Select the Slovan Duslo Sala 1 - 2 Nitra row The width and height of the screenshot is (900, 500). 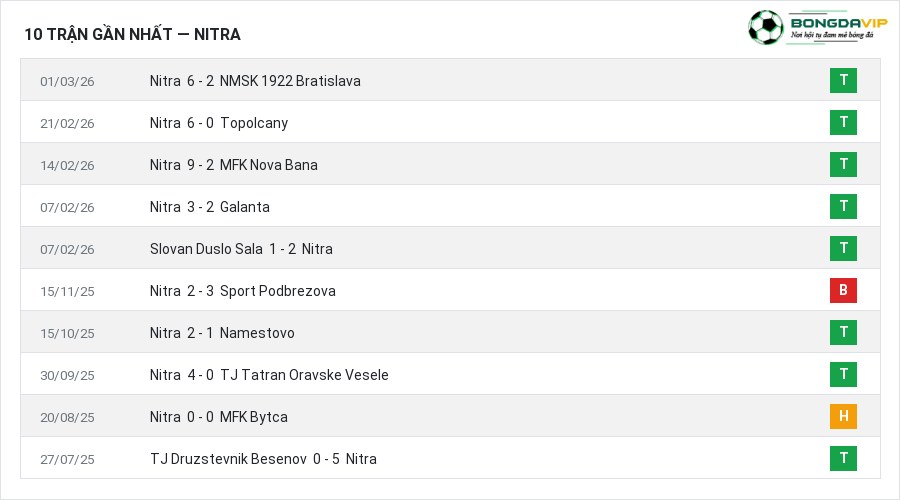click(x=451, y=248)
